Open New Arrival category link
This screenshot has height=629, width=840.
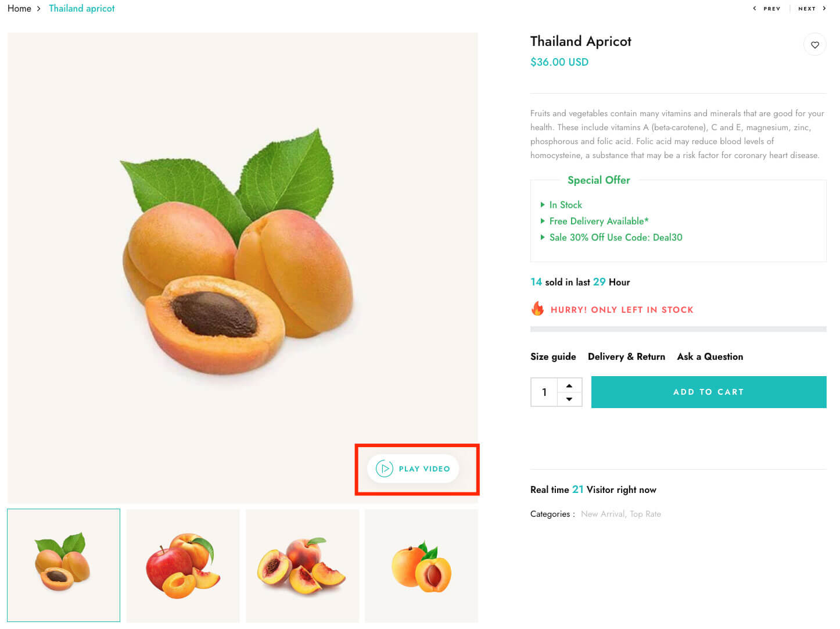[x=602, y=514]
